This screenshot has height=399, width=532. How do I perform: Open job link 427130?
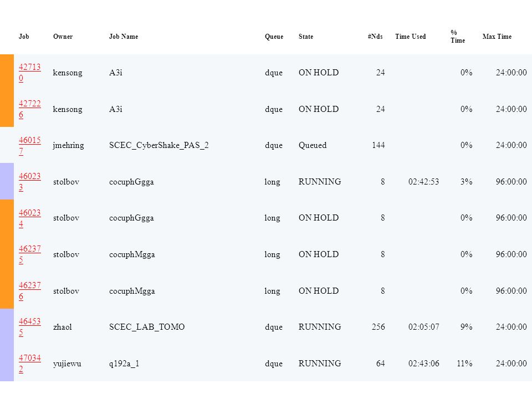point(29,73)
